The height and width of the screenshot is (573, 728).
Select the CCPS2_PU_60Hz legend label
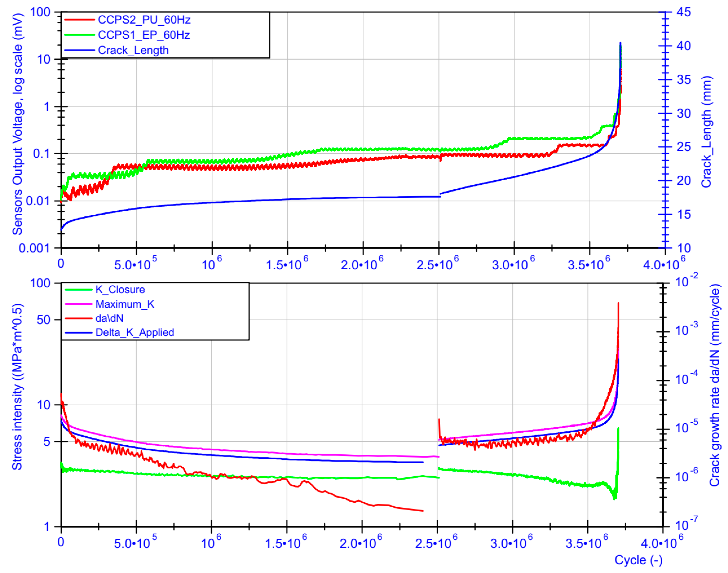[144, 20]
